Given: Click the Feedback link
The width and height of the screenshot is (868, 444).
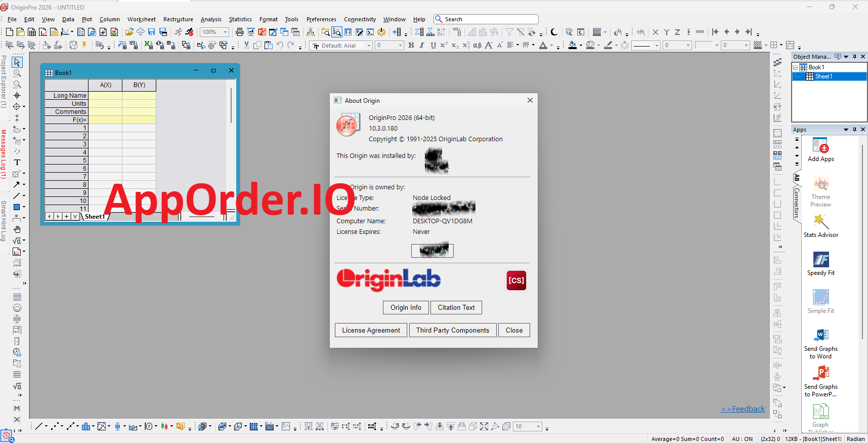Looking at the screenshot, I should coord(743,409).
